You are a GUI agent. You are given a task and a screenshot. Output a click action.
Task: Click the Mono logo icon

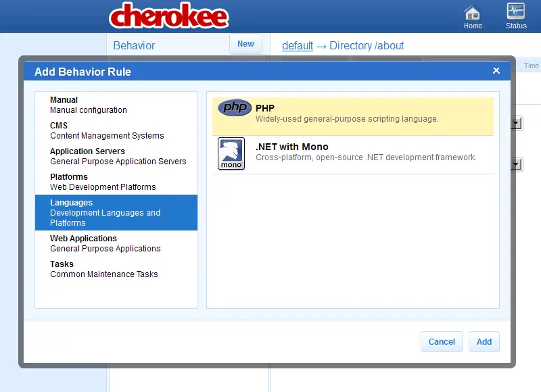tap(231, 153)
